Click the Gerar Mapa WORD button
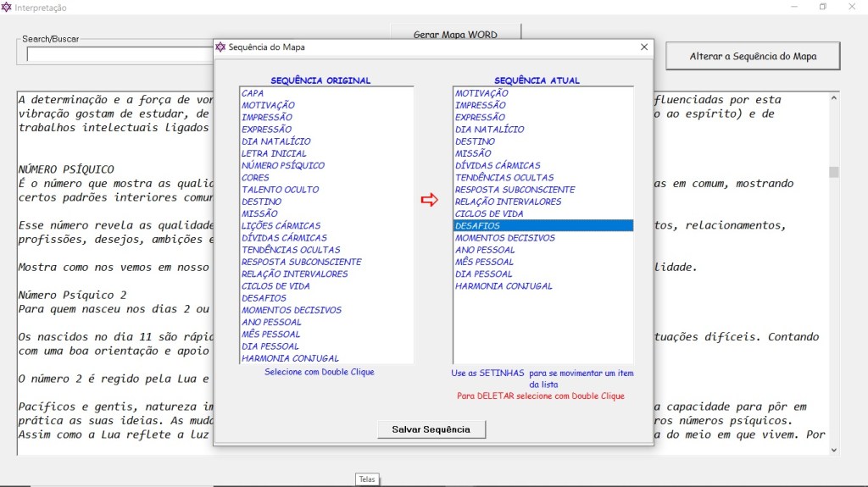The height and width of the screenshot is (487, 868). 455,35
